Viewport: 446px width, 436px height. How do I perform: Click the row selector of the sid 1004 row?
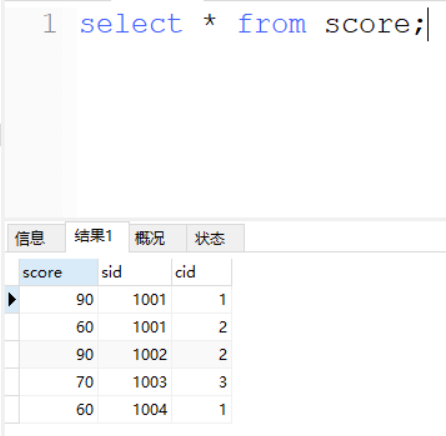pyautogui.click(x=12, y=409)
